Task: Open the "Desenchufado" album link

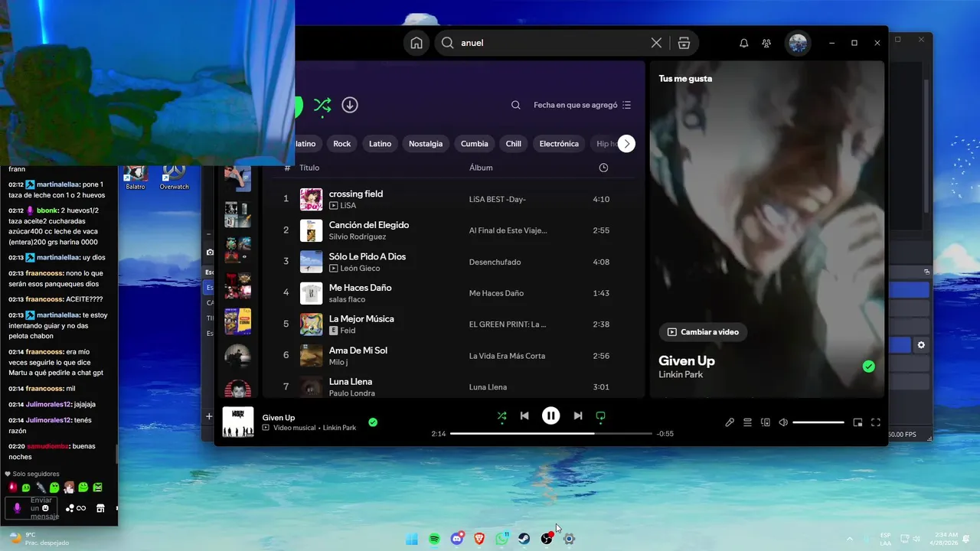Action: [495, 262]
